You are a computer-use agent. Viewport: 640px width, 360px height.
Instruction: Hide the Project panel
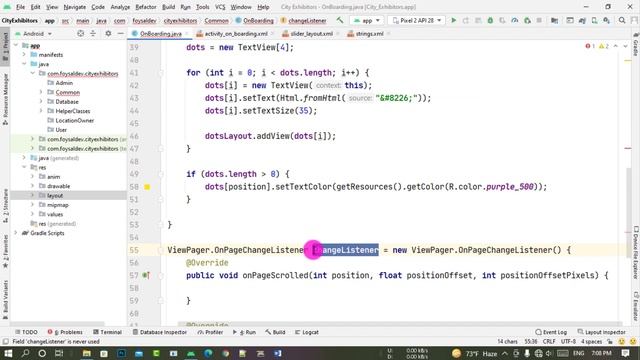pos(121,33)
